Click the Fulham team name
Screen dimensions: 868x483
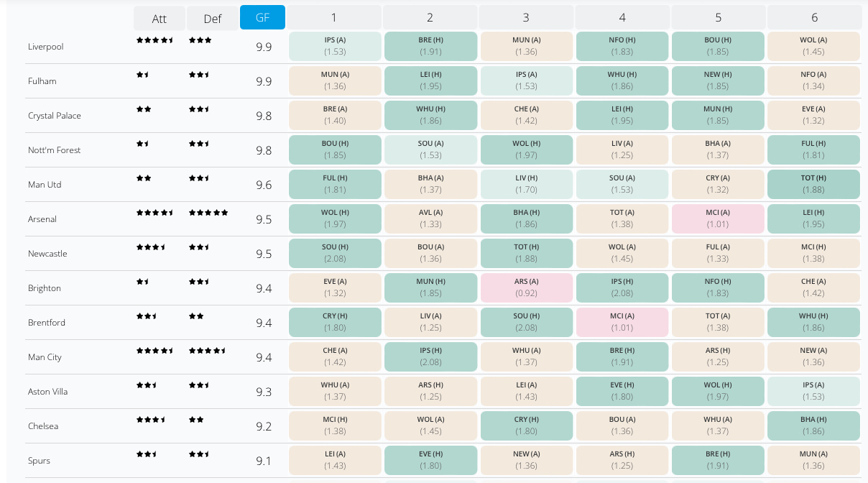pyautogui.click(x=42, y=81)
